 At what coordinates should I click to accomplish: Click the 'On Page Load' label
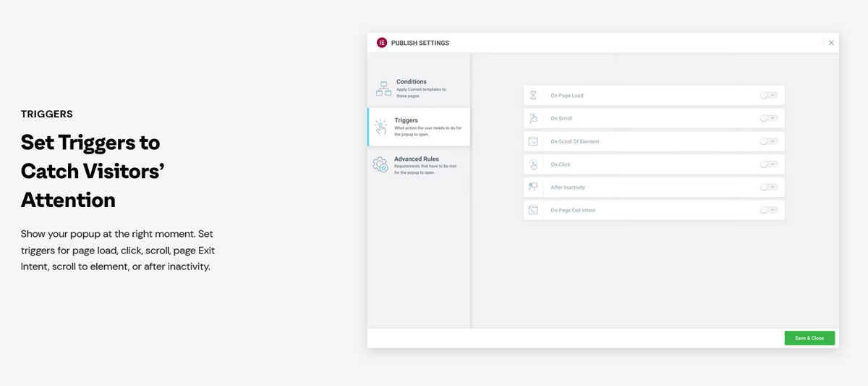567,96
